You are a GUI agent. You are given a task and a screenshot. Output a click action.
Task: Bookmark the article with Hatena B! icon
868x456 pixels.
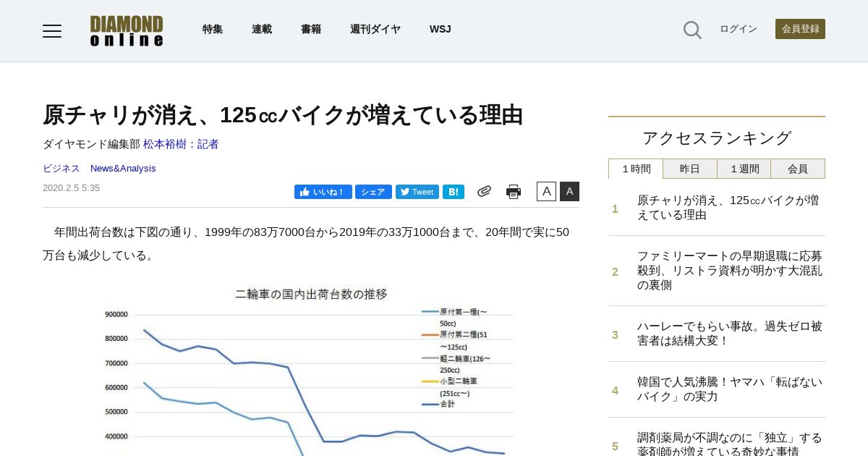[x=454, y=192]
